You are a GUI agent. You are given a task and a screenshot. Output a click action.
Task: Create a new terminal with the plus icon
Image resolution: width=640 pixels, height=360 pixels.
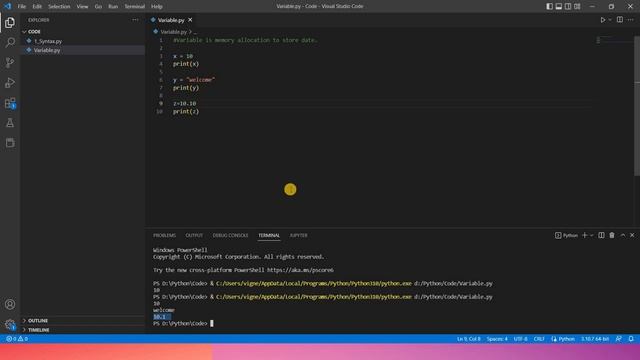click(x=584, y=236)
